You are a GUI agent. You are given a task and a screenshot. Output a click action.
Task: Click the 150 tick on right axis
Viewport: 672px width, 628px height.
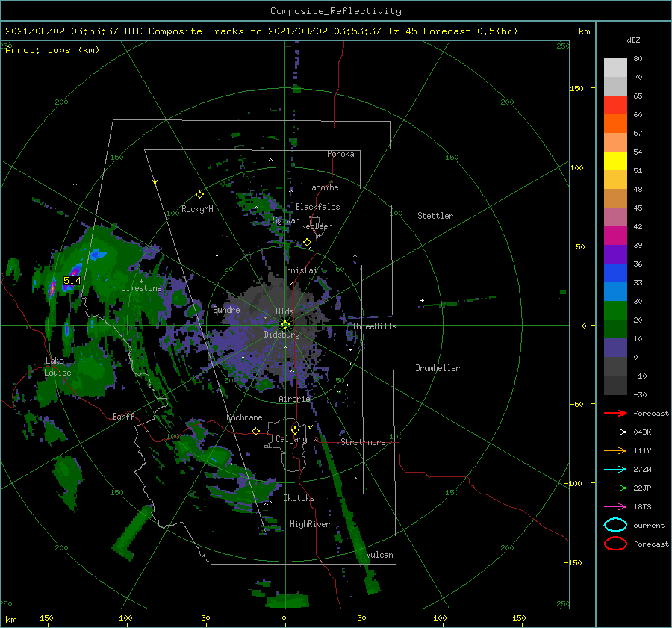(577, 88)
